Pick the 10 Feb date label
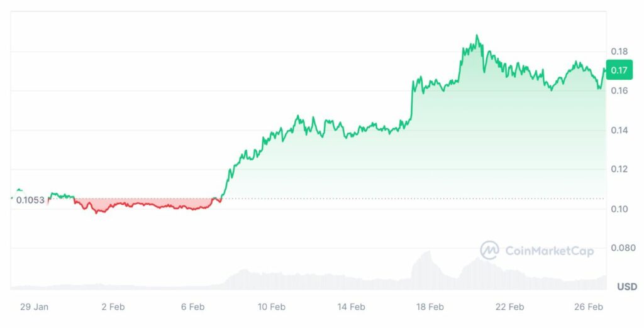 pos(272,307)
